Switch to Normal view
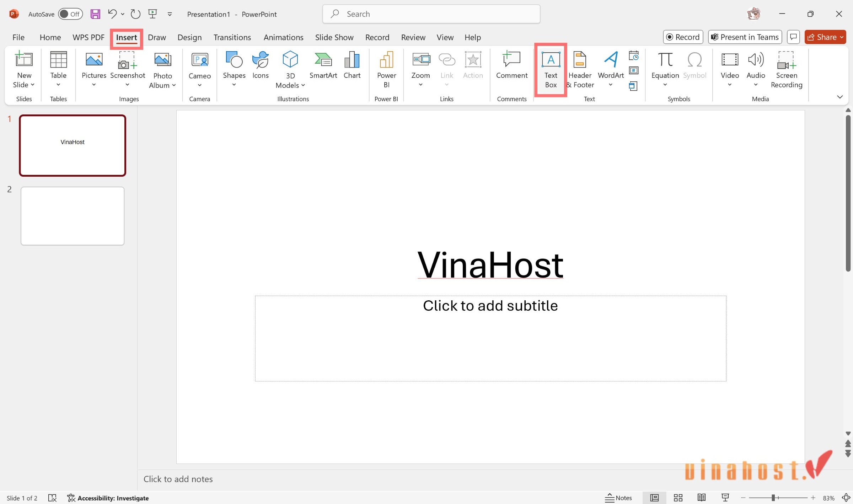Viewport: 853px width, 504px height. (654, 498)
